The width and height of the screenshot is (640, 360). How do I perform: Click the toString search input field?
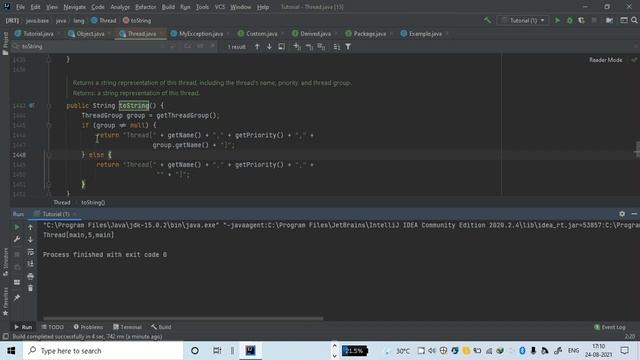click(88, 47)
